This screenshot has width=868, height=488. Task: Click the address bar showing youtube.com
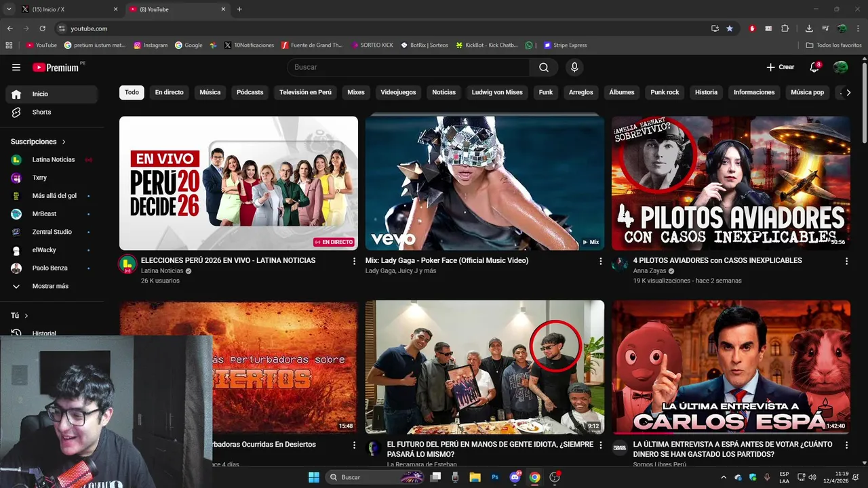click(x=380, y=28)
